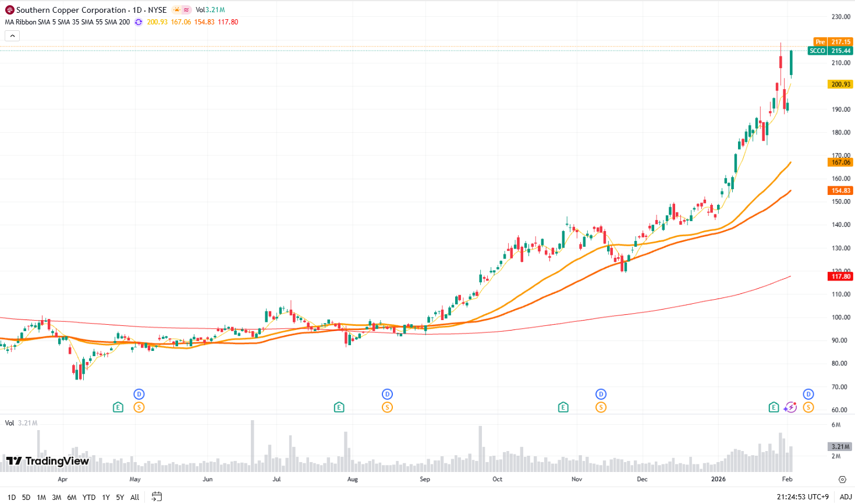Select the 5Y time range
The width and height of the screenshot is (855, 504).
[120, 497]
